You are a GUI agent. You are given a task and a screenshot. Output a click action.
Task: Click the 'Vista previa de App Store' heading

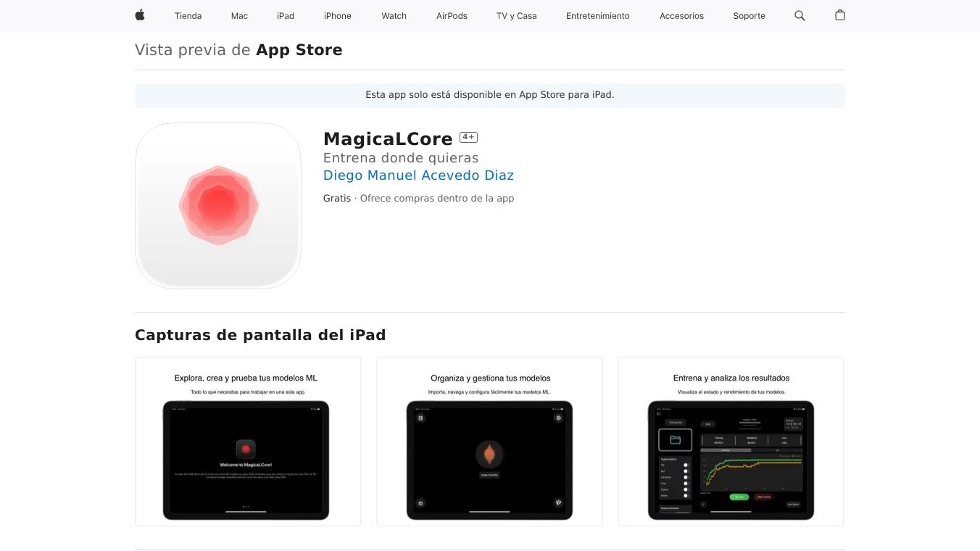(238, 50)
